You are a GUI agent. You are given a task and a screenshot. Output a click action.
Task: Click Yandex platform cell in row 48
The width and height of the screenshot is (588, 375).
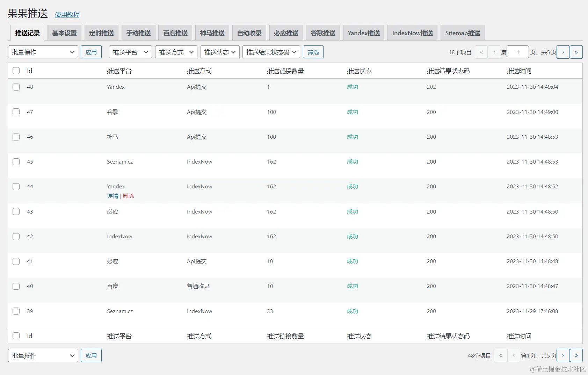click(116, 87)
